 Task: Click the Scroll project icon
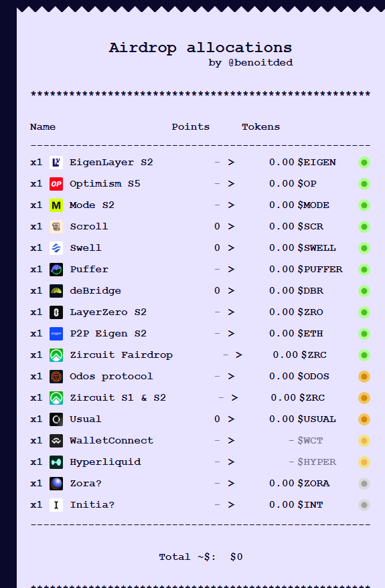56,227
